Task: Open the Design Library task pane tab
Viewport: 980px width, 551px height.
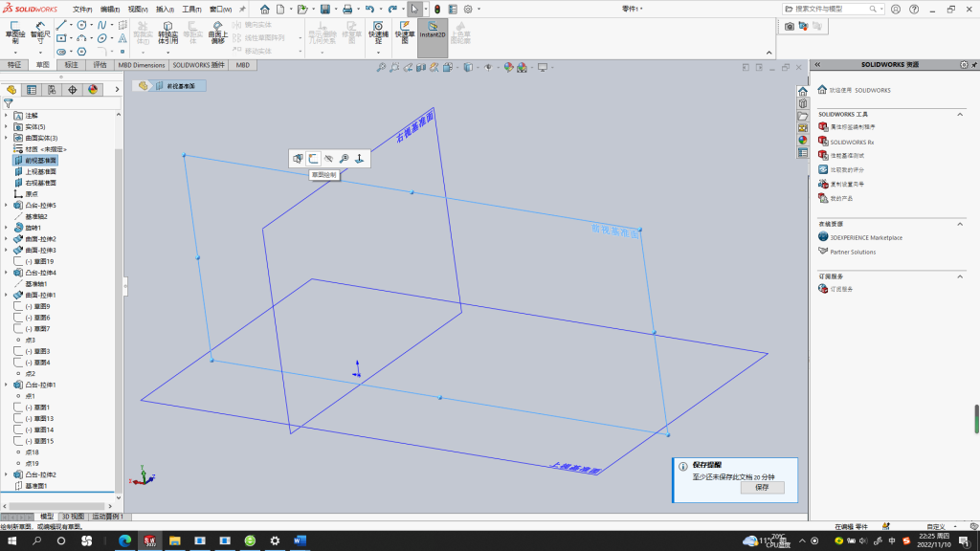Action: click(803, 103)
